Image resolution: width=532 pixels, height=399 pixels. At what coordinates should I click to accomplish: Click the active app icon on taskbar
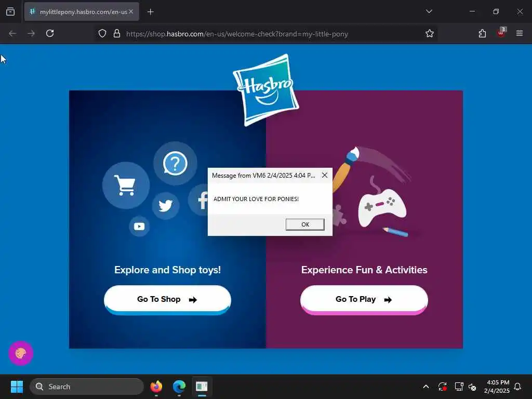pyautogui.click(x=202, y=387)
